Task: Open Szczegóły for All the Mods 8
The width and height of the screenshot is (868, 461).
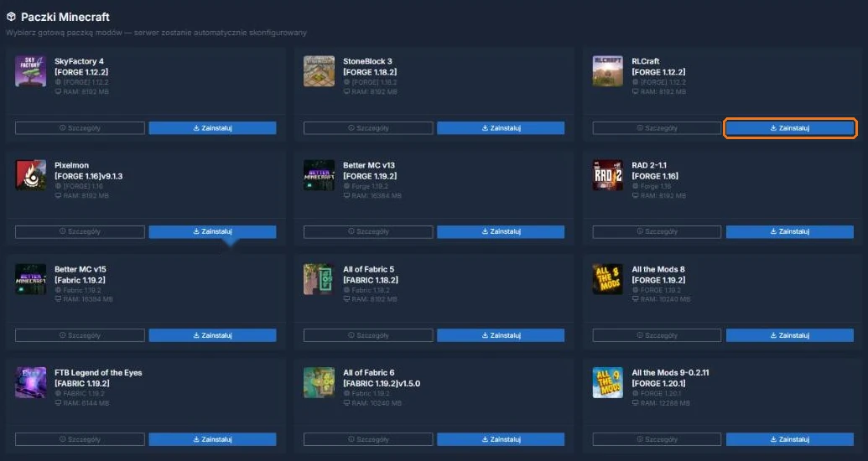Action: point(657,335)
